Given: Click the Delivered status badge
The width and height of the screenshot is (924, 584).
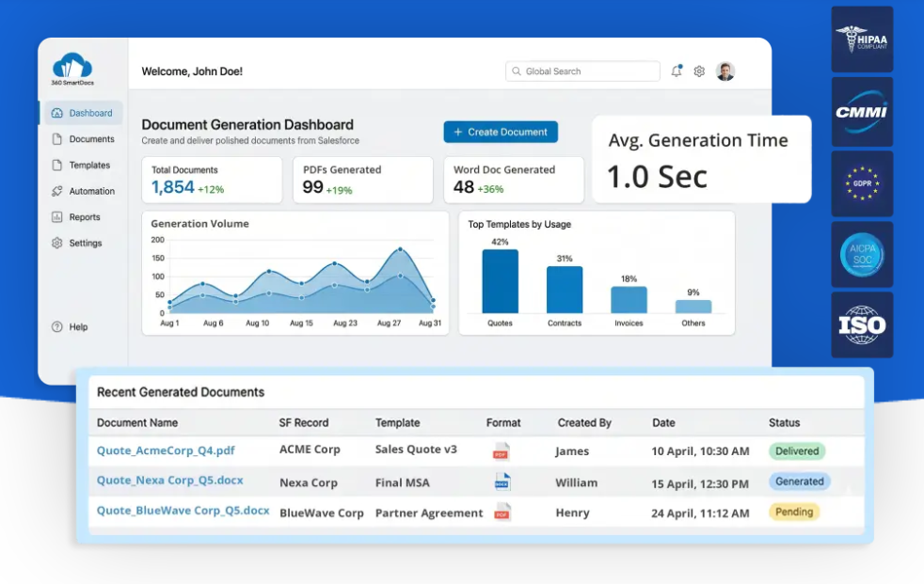Looking at the screenshot, I should pos(797,451).
